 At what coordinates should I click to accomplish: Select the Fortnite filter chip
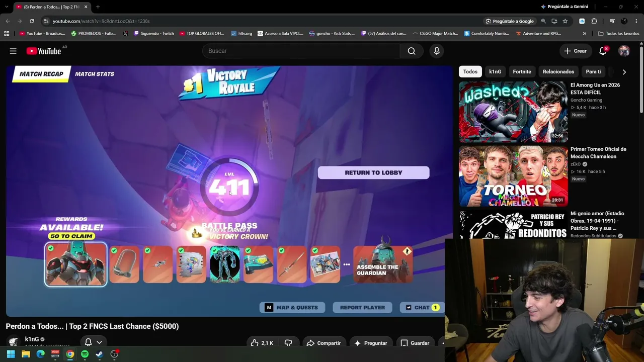[522, 72]
